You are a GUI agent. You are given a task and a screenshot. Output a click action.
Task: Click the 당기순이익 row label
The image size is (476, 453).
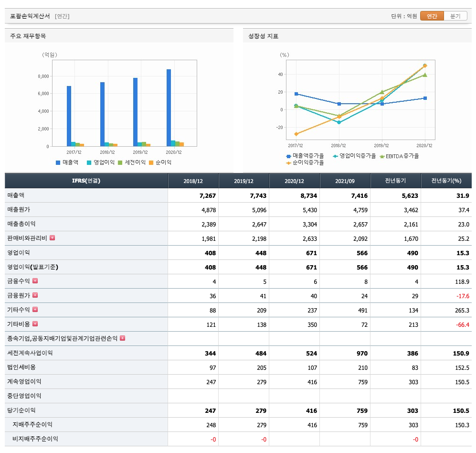(x=21, y=410)
